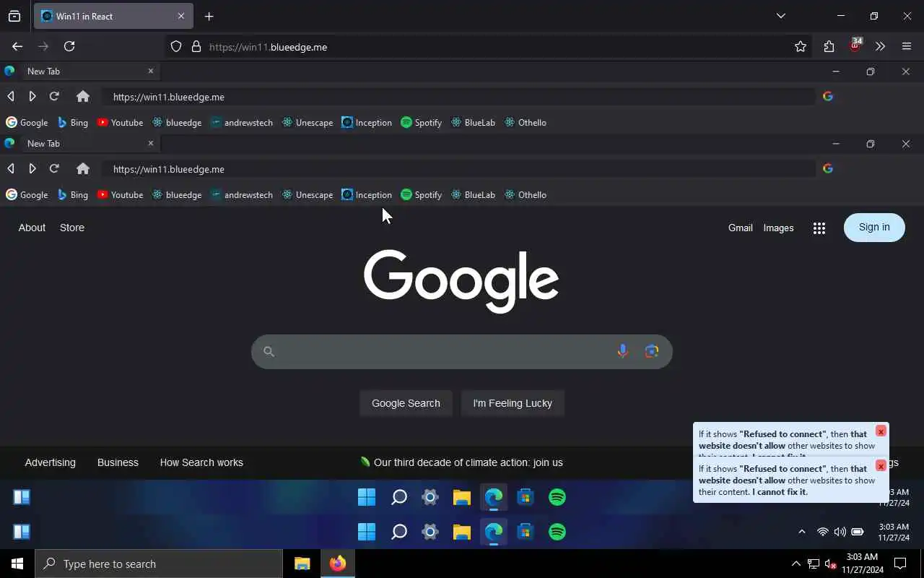924x578 pixels.
Task: Click the forward triangle in the lower Edge toolbar
Action: tap(32, 168)
